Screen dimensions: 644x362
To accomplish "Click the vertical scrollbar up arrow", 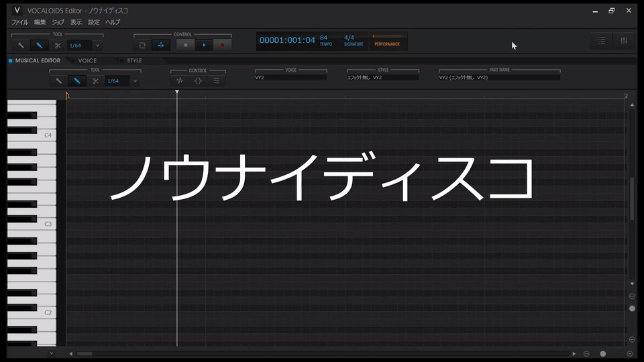I will [632, 105].
